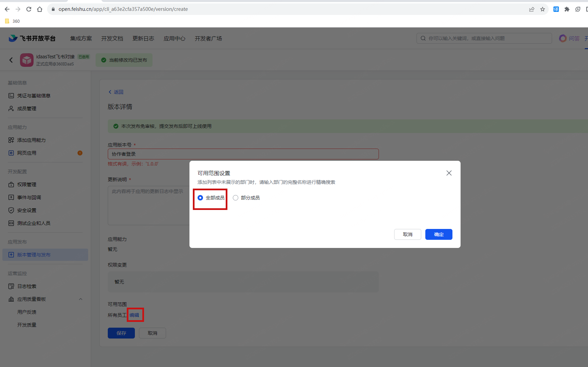Open 开发文档 menu
The width and height of the screenshot is (588, 367).
tap(112, 38)
